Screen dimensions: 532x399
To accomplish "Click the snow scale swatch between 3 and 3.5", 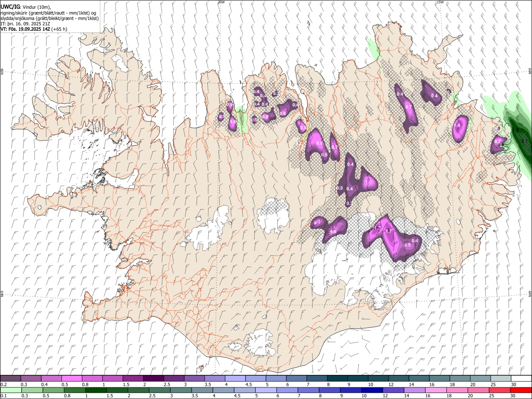I will click(194, 378).
